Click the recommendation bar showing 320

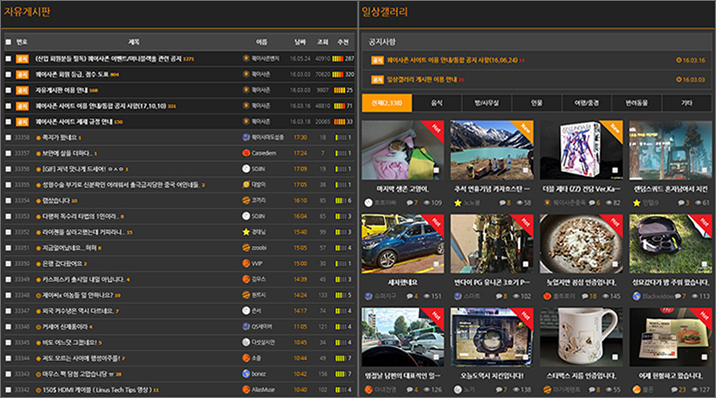pyautogui.click(x=338, y=74)
